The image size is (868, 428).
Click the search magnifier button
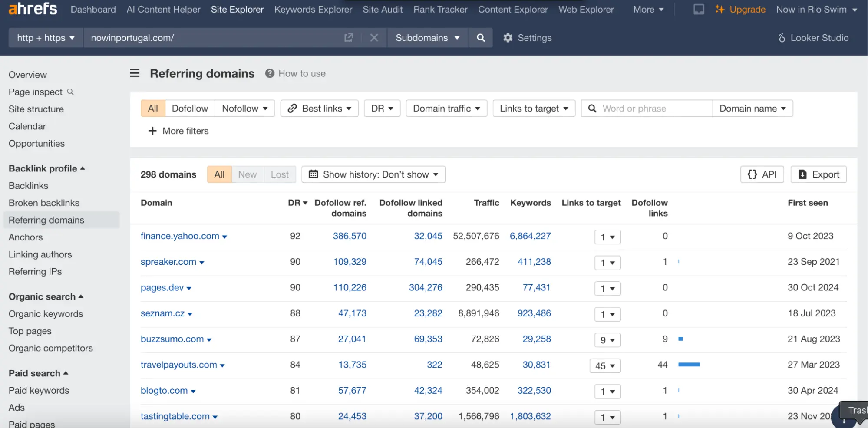481,38
